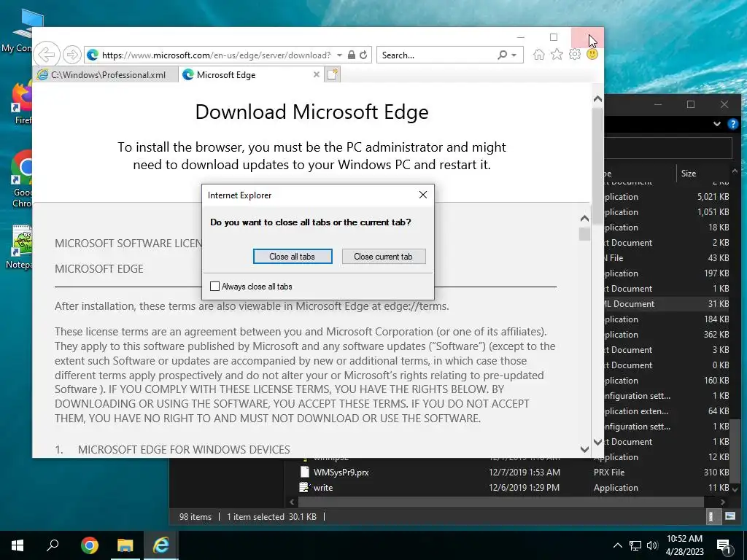The width and height of the screenshot is (747, 560).
Task: Open the search provider dropdown arrow
Action: point(514,55)
